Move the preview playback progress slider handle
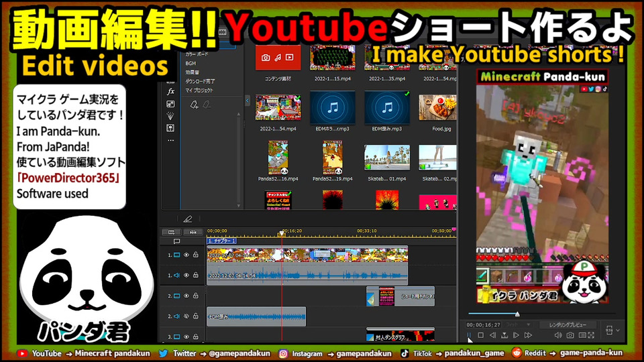644x362 pixels. [x=517, y=314]
